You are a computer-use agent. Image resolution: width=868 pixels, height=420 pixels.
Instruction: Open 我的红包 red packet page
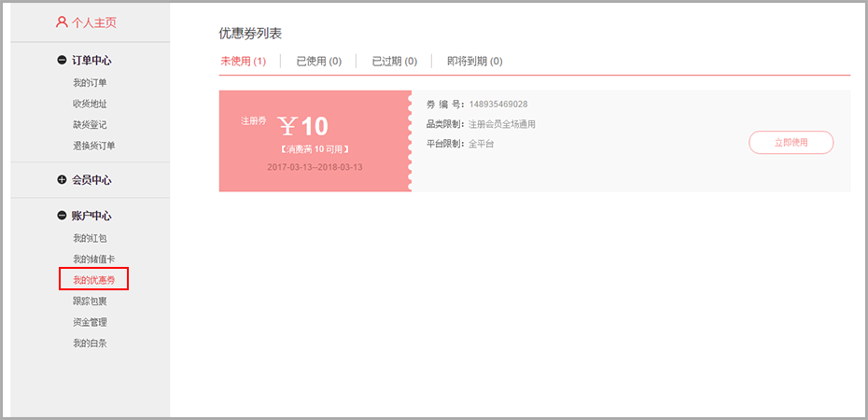90,238
